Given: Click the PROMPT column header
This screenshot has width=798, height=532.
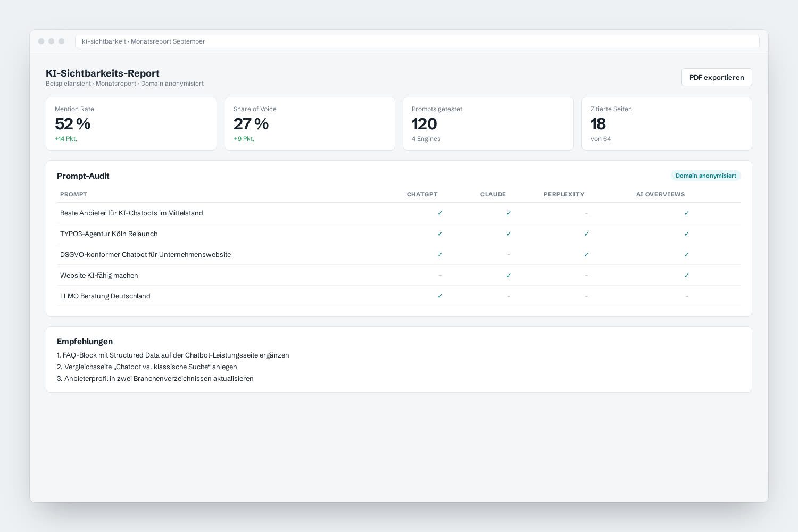Looking at the screenshot, I should [73, 194].
